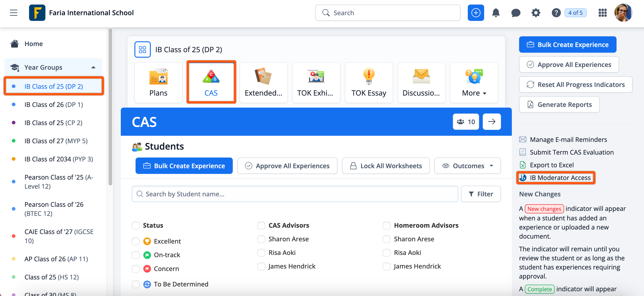Open the Discussions tab
This screenshot has width=644, height=296.
[x=421, y=82]
